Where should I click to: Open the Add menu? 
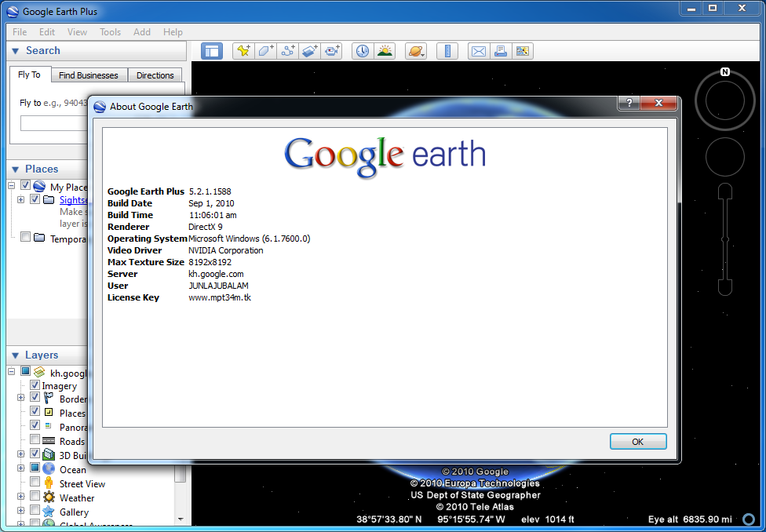[x=142, y=31]
